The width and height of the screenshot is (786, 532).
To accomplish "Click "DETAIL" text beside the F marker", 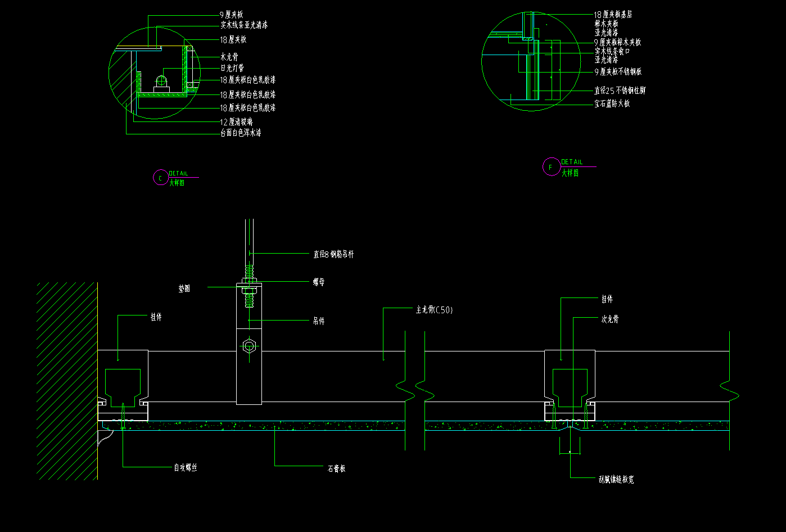I will pyautogui.click(x=572, y=162).
